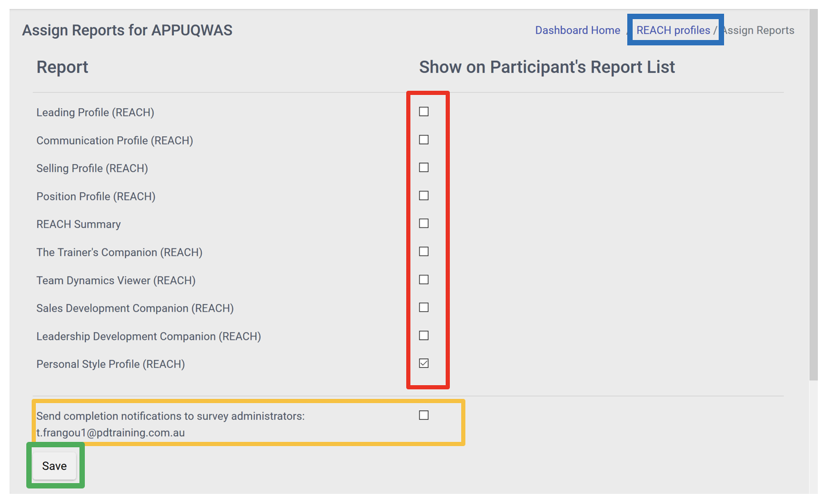Enable Selling Profile (REACH) for participant
828x504 pixels.
pyautogui.click(x=424, y=167)
